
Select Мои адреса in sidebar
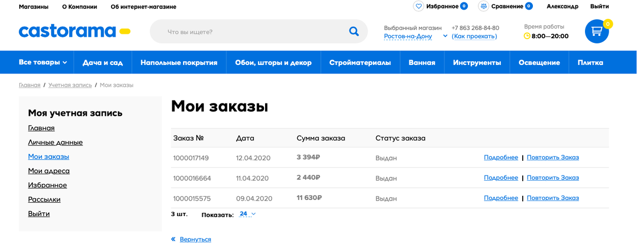(49, 171)
